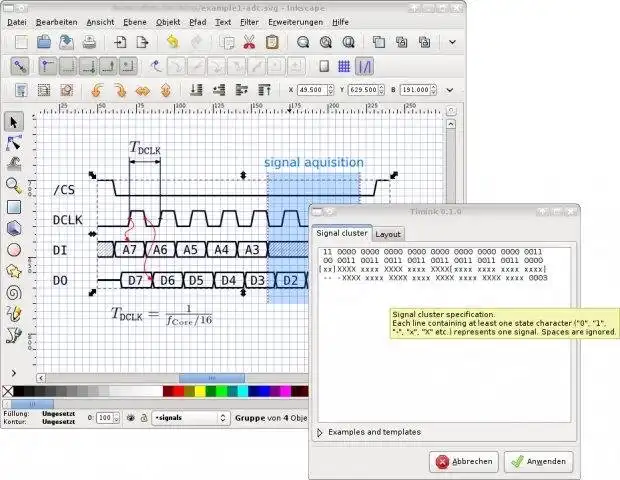Select the pencil freehand tool
The height and width of the screenshot is (480, 620).
pyautogui.click(x=14, y=314)
